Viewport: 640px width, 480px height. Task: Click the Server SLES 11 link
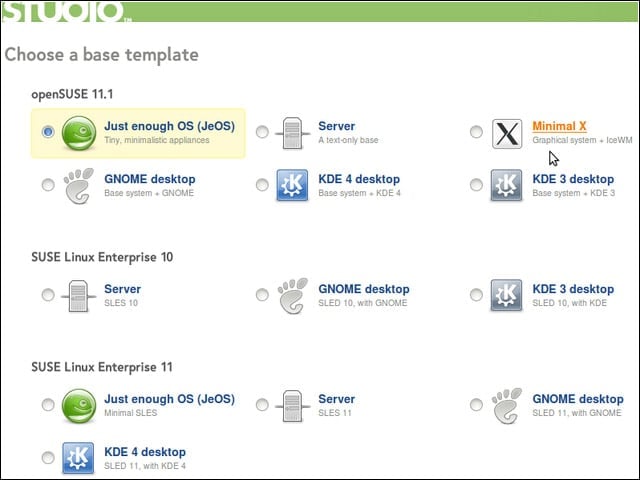(336, 399)
